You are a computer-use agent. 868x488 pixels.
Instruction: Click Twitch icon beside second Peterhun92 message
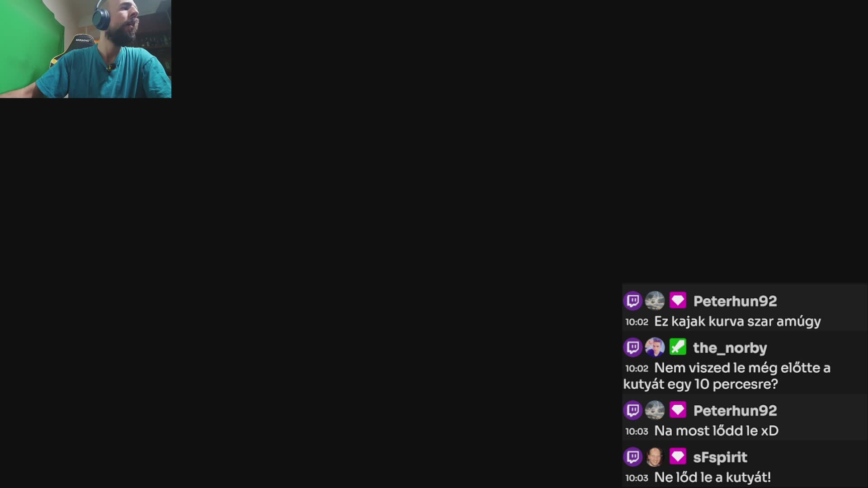click(633, 410)
